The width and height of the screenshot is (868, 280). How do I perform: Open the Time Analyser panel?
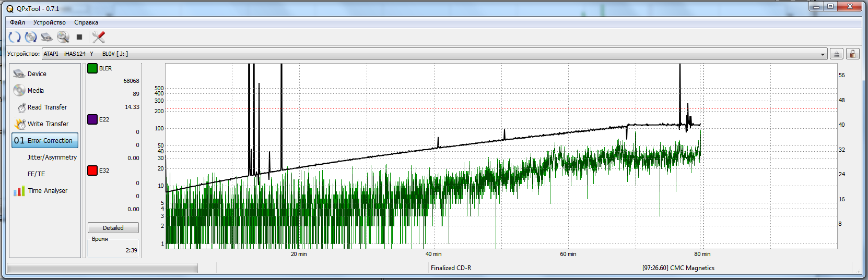point(47,191)
